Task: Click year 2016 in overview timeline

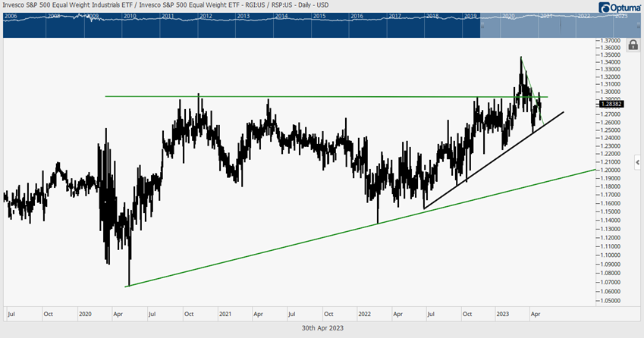Action: (357, 16)
